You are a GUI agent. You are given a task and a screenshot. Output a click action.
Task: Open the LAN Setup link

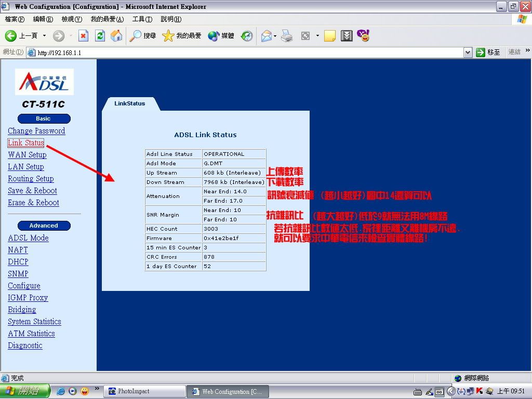tap(26, 167)
